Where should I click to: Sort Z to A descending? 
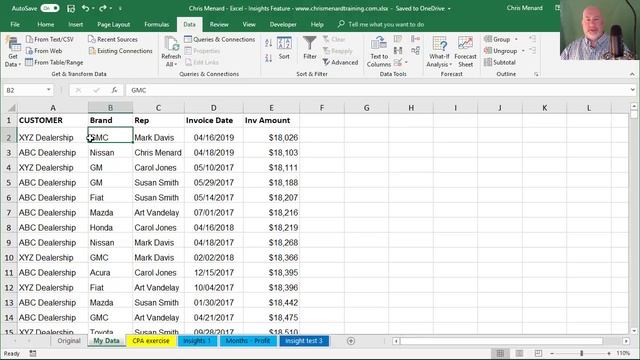click(268, 58)
